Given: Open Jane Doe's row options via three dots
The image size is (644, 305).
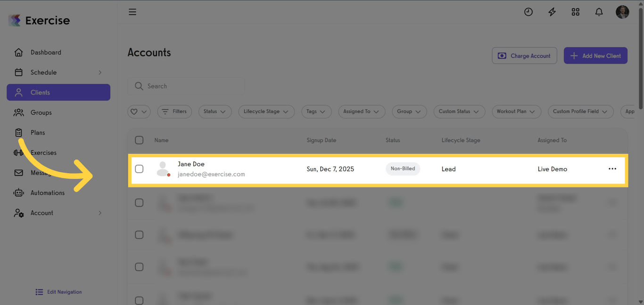Looking at the screenshot, I should click(x=612, y=169).
